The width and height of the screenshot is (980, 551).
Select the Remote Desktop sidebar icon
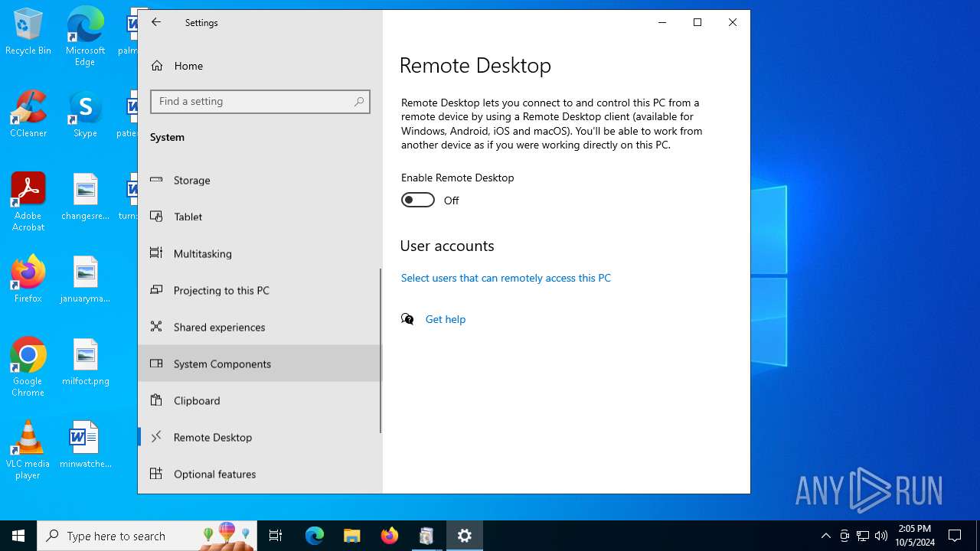click(156, 437)
